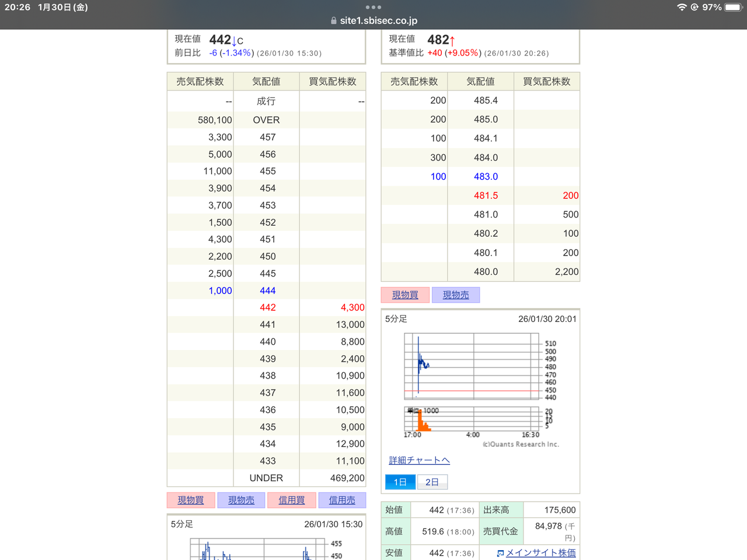Follow the メインサイト株価 link
The width and height of the screenshot is (747, 560).
pyautogui.click(x=540, y=553)
